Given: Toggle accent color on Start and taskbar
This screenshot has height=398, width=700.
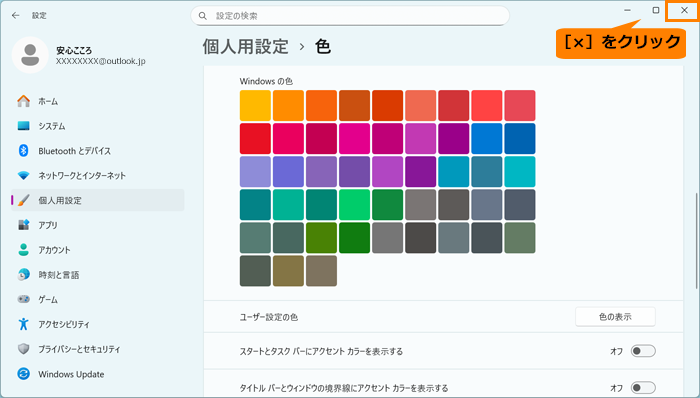Looking at the screenshot, I should tap(643, 351).
